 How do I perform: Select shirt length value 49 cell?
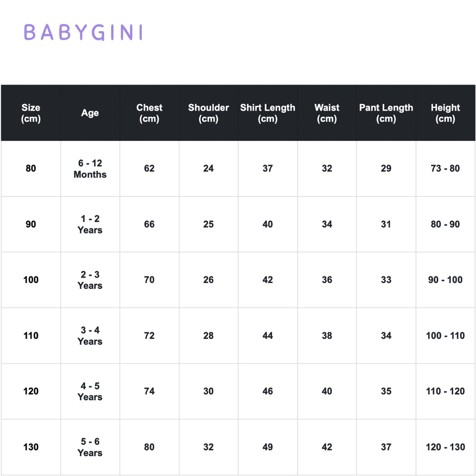click(268, 447)
